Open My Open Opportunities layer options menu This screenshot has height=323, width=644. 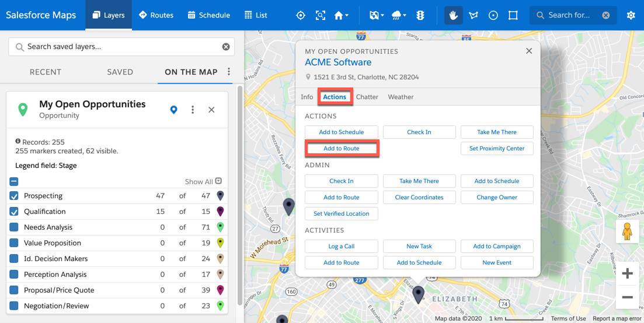coord(193,110)
